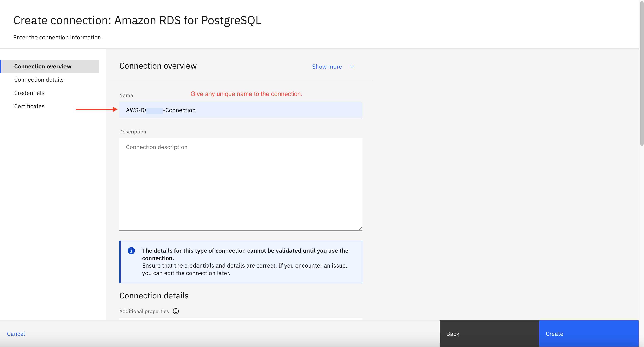Click the 'Description' field label
Screen dimensions: 644x347
coord(132,132)
